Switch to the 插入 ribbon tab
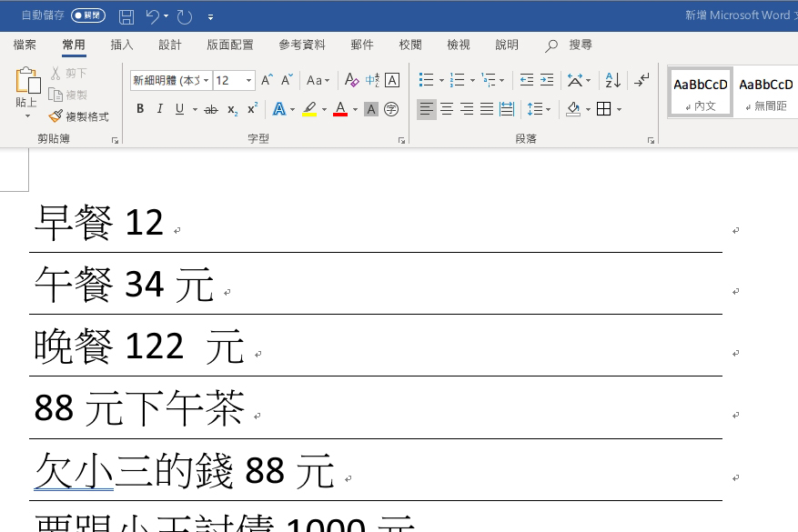Image resolution: width=798 pixels, height=532 pixels. [121, 45]
